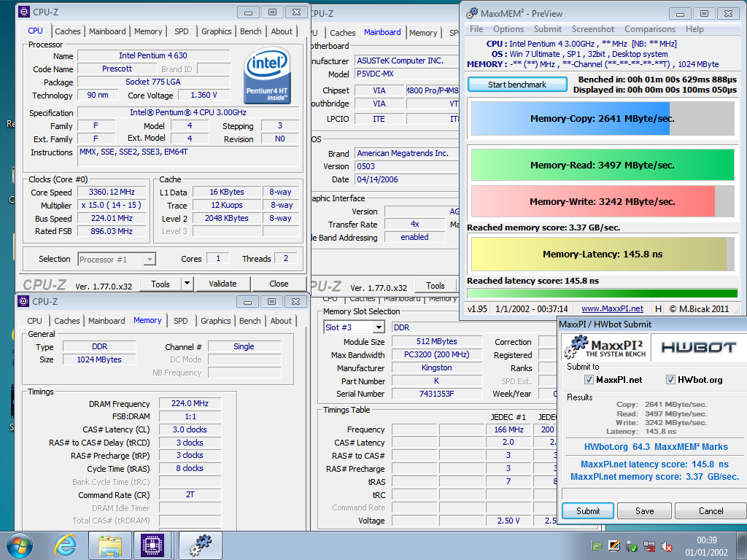
Task: Click CPU-Z title icon in top-left window
Action: tap(24, 12)
